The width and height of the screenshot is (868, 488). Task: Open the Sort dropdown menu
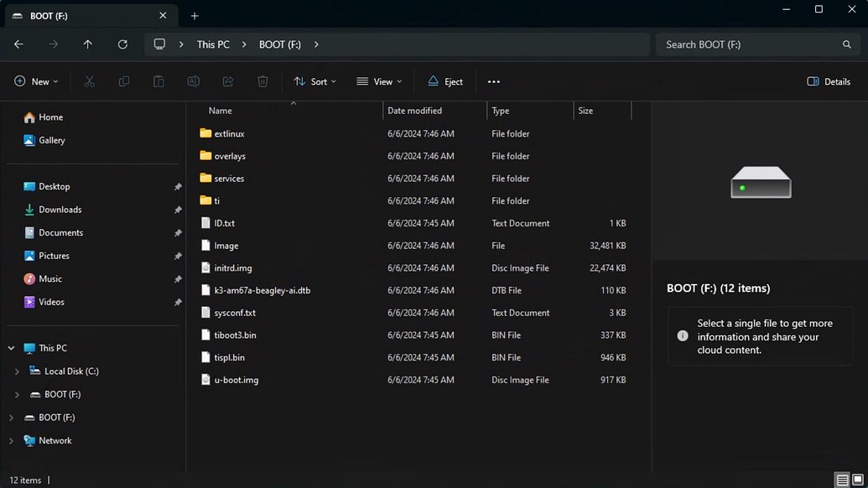[314, 81]
